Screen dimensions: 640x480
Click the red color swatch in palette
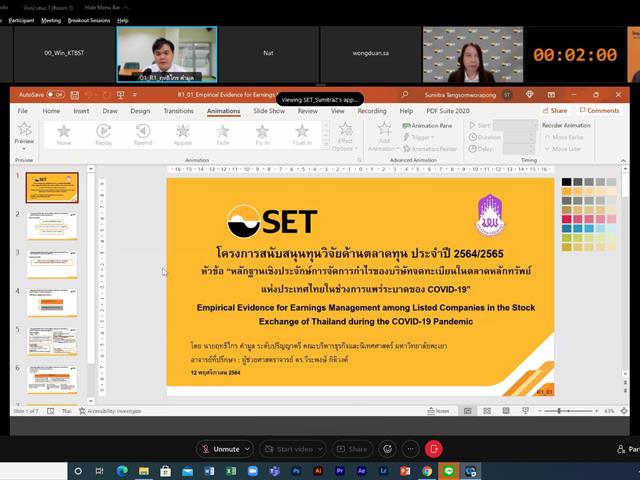pyautogui.click(x=566, y=219)
